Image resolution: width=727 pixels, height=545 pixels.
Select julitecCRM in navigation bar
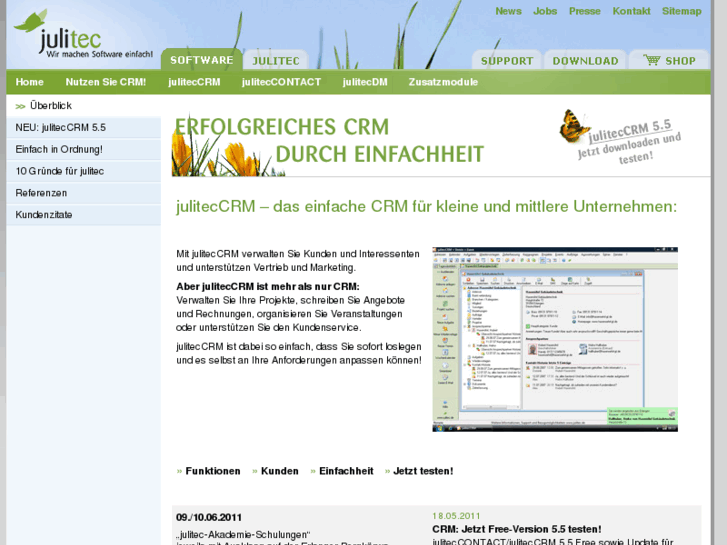click(x=194, y=82)
